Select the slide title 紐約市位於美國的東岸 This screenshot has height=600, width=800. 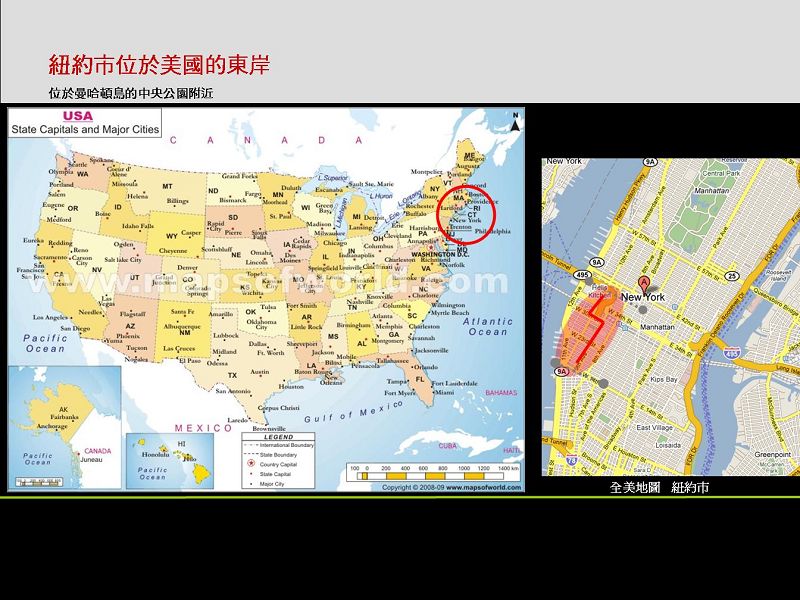[159, 66]
